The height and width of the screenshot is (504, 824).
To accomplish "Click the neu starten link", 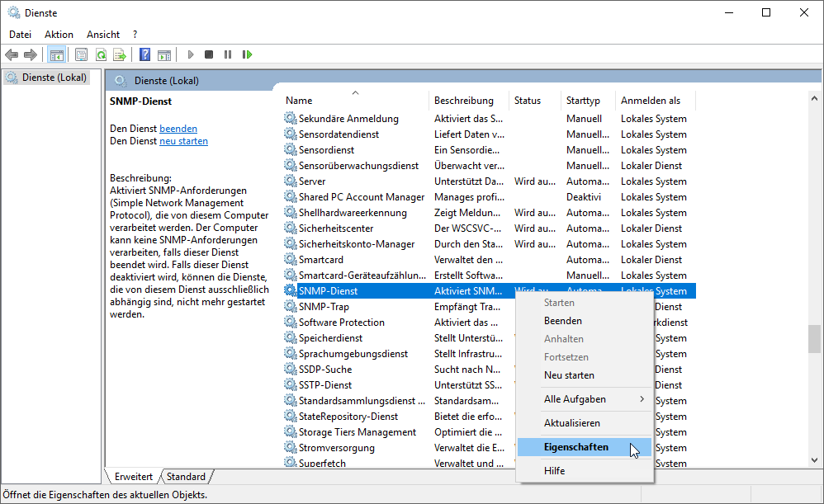I will (183, 141).
